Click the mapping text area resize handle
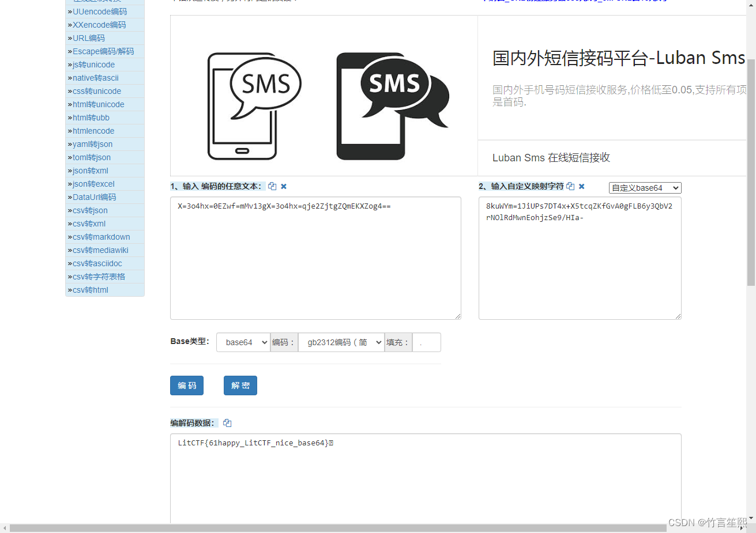This screenshot has height=533, width=756. point(678,316)
